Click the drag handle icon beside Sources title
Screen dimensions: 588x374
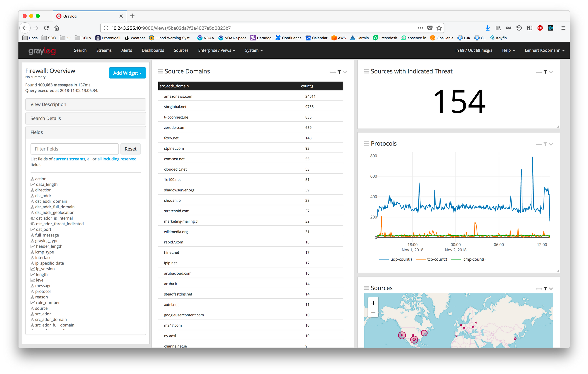pos(367,288)
